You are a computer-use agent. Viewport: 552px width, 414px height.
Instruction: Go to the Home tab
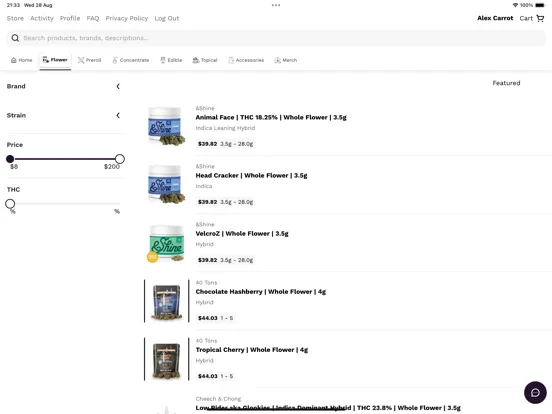(21, 60)
